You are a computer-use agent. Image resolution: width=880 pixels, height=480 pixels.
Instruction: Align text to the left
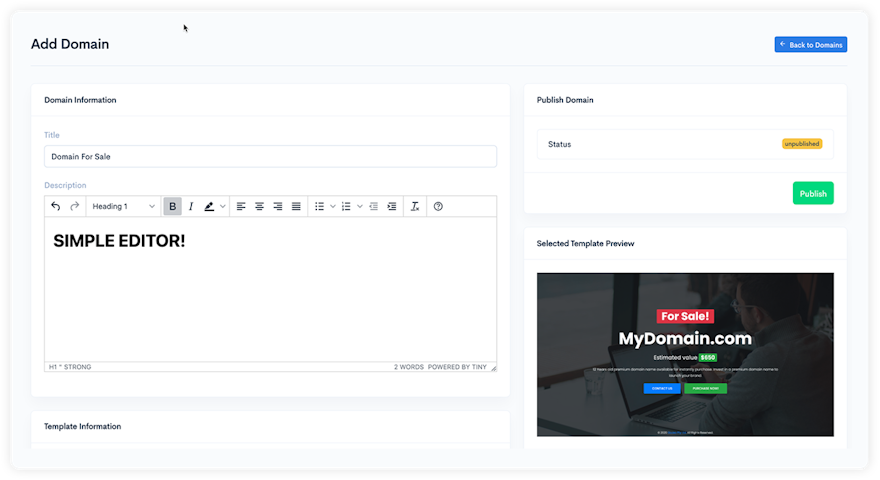point(241,206)
